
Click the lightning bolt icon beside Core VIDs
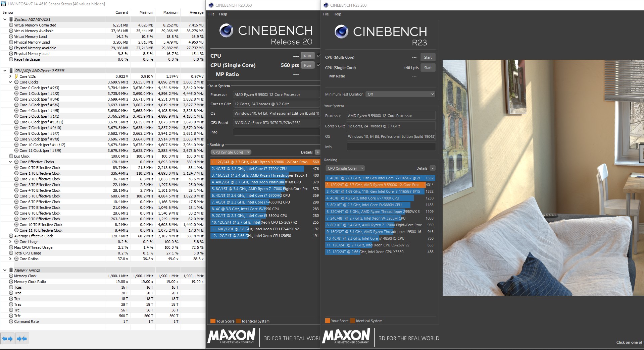16,76
